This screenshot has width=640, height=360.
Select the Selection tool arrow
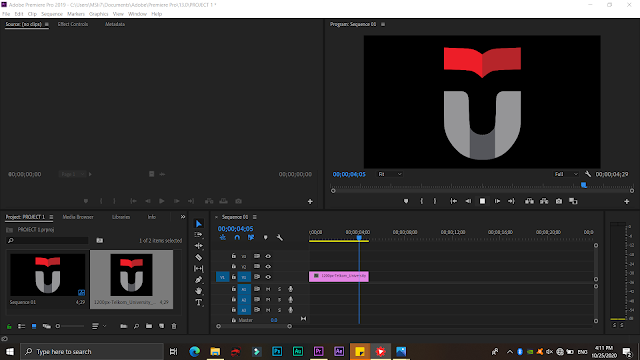[x=199, y=224]
